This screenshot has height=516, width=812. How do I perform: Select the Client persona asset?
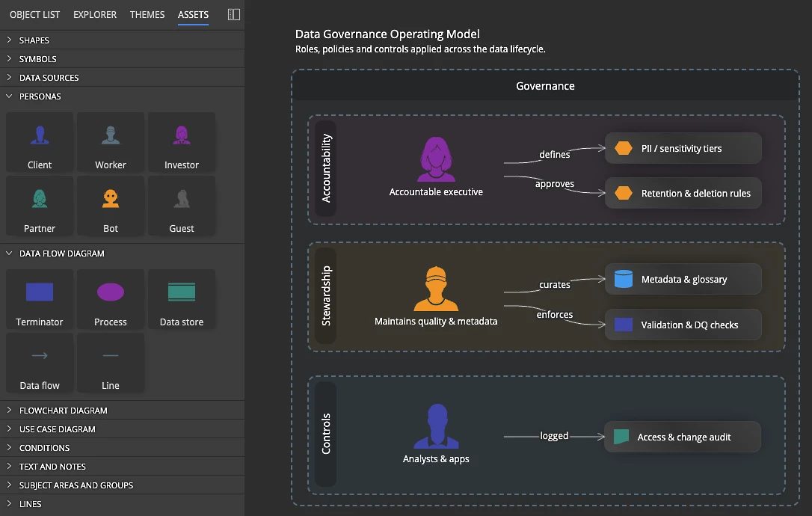click(40, 142)
